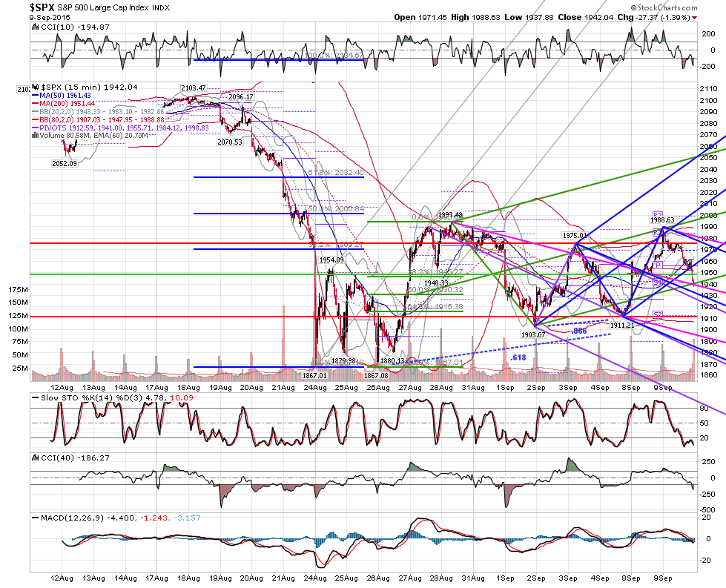Click the S2 pivot marker box
Screen dimensions: 726x588
[658, 314]
